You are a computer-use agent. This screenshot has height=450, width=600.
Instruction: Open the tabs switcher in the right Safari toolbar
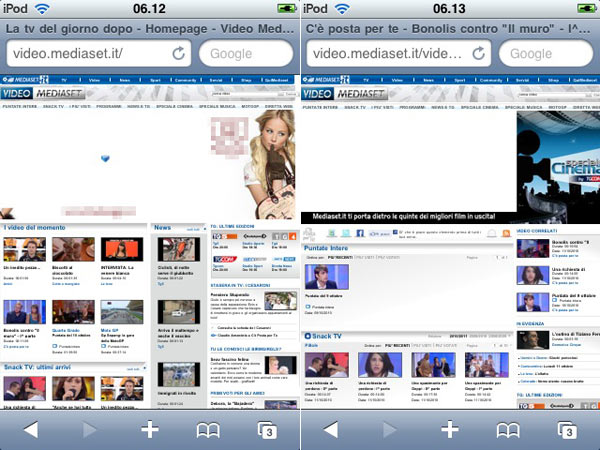tap(566, 429)
